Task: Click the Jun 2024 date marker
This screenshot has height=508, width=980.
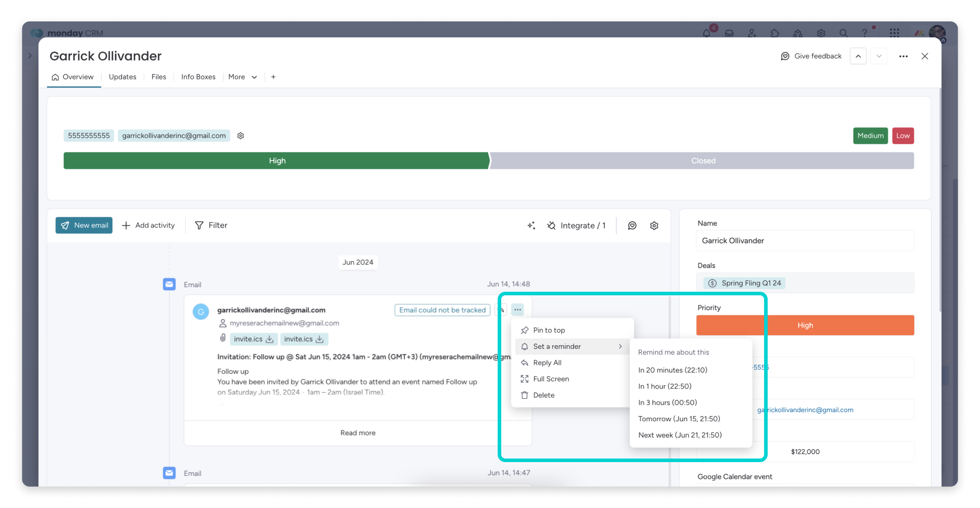Action: click(358, 262)
